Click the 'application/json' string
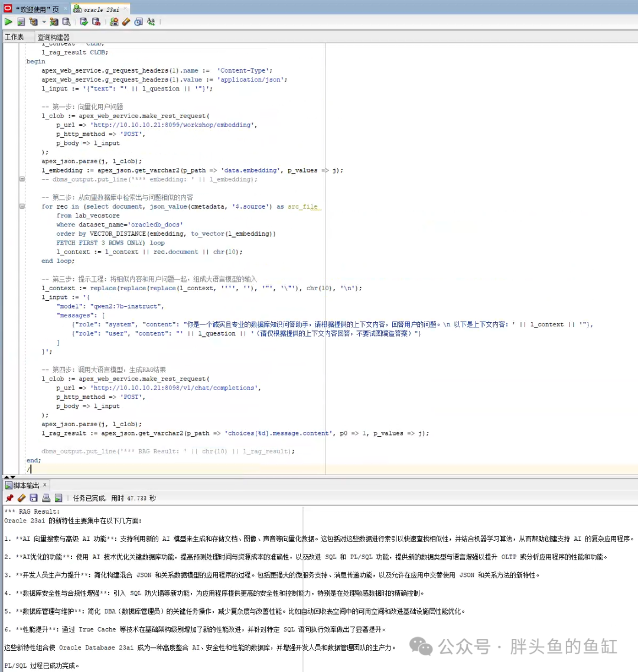Image resolution: width=638 pixels, height=672 pixels. point(250,80)
